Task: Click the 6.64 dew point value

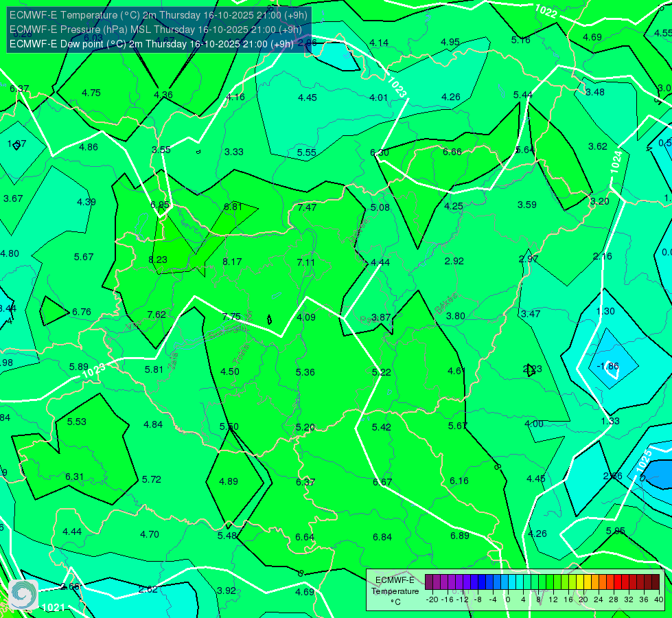Action: [305, 537]
